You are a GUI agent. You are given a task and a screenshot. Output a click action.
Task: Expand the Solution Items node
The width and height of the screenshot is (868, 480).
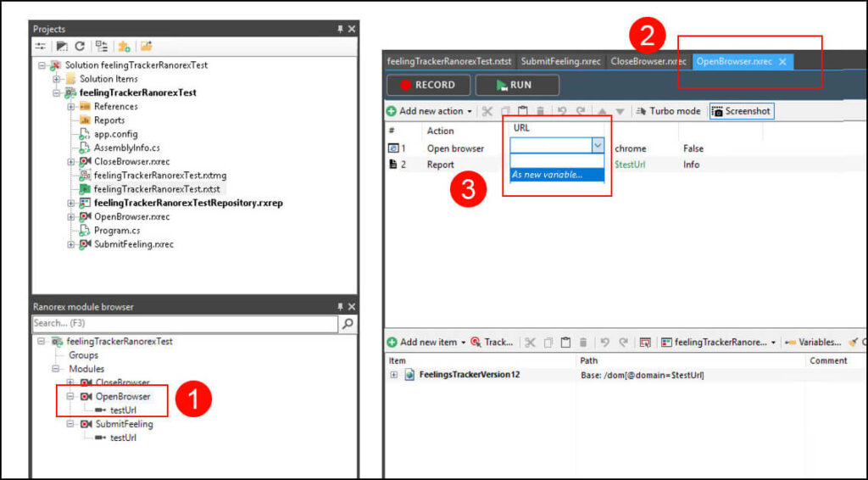57,79
